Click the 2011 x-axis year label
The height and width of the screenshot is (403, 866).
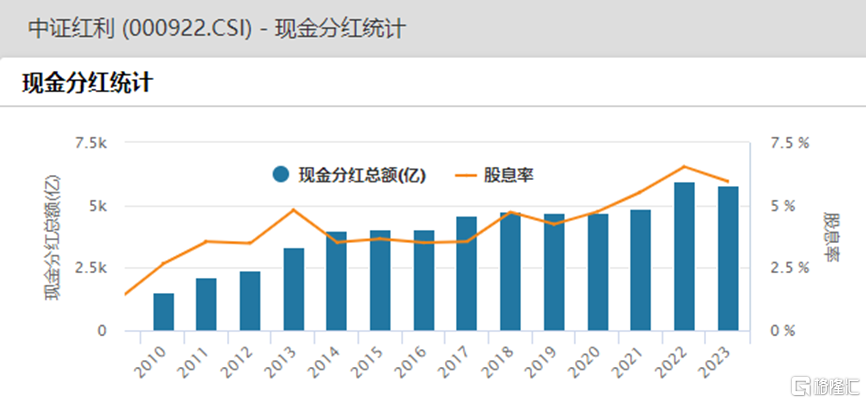click(194, 363)
